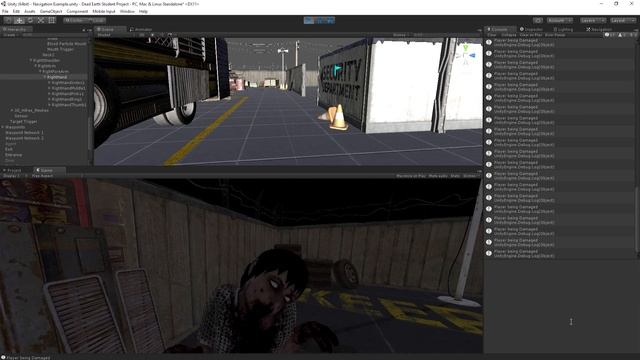
Task: Toggle Clear on Play in Console
Action: pos(531,35)
